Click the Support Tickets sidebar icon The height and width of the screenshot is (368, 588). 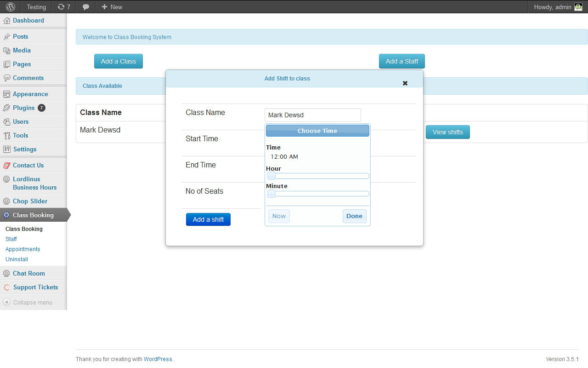[x=6, y=287]
